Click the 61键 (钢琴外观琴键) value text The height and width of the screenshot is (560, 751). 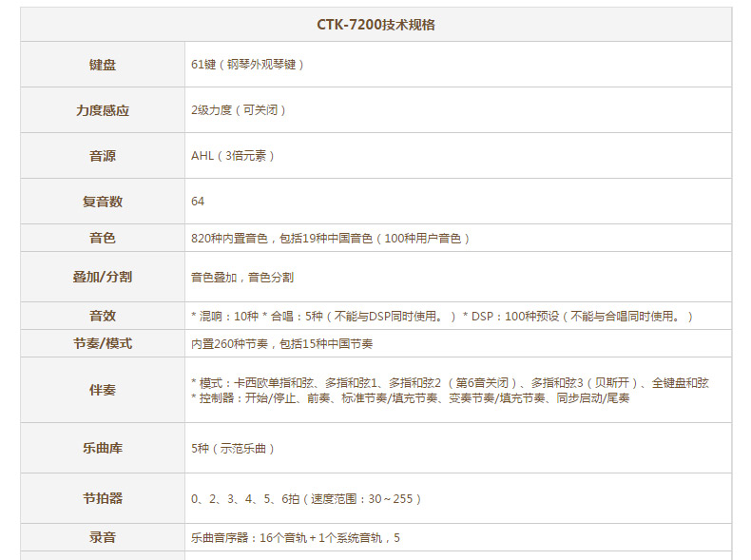click(x=247, y=65)
